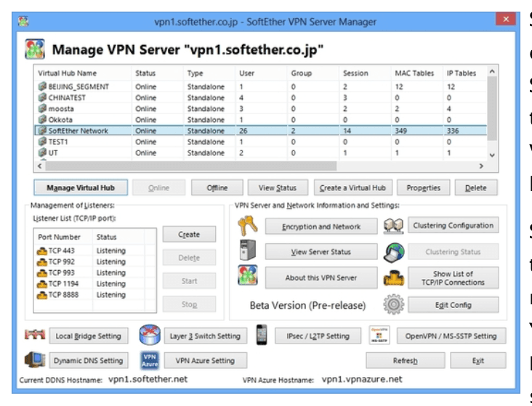Open Manage Virtual Hub
This screenshot has height=406, width=532.
point(81,187)
